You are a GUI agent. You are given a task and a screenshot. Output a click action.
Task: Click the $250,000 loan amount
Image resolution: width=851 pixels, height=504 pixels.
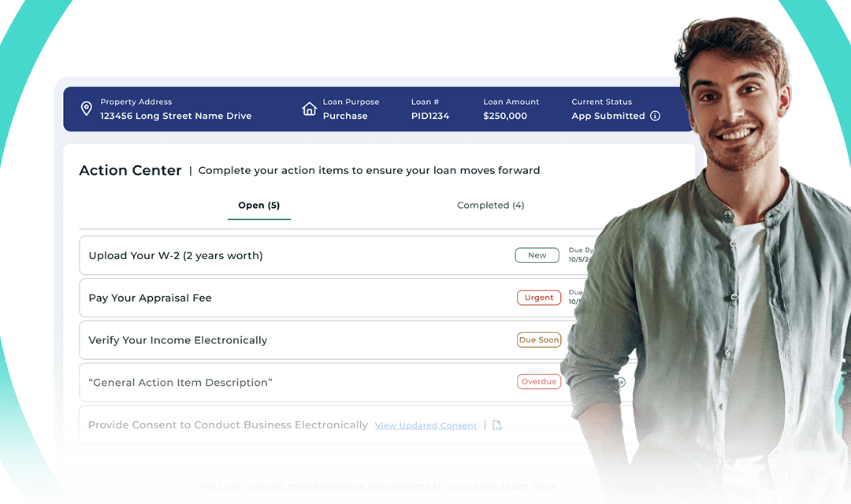point(505,116)
